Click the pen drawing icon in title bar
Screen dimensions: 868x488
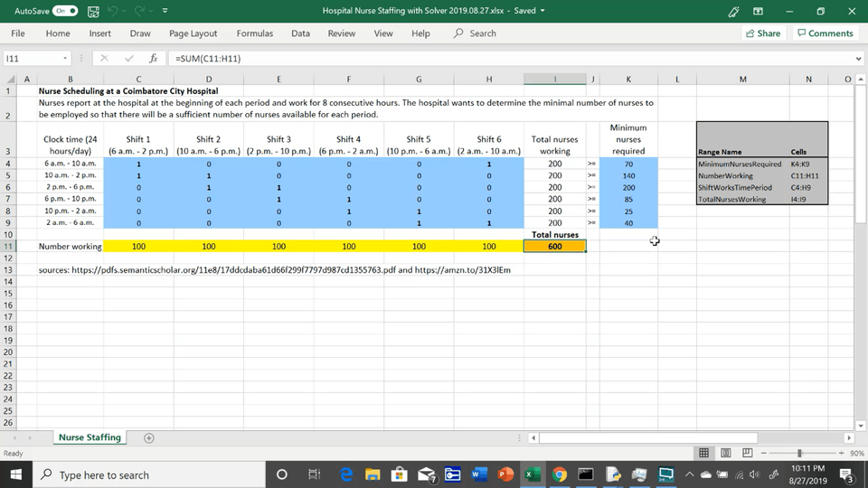(734, 11)
